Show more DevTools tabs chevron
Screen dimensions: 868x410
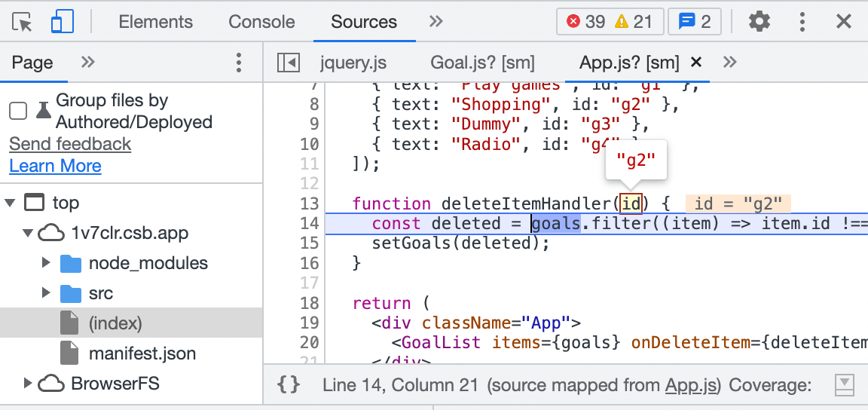pos(436,22)
